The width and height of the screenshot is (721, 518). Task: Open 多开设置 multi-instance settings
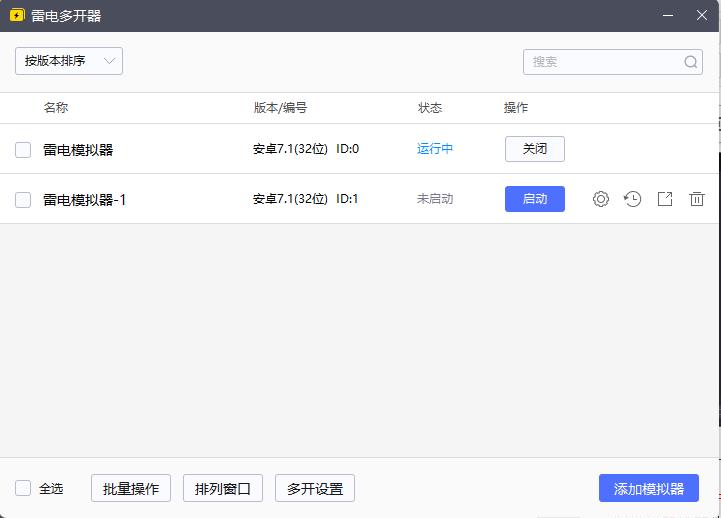[x=315, y=488]
